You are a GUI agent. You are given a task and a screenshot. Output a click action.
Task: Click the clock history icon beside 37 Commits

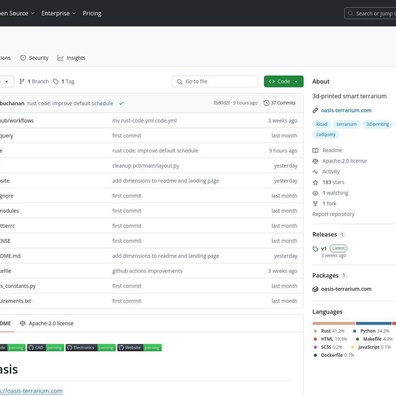point(266,103)
